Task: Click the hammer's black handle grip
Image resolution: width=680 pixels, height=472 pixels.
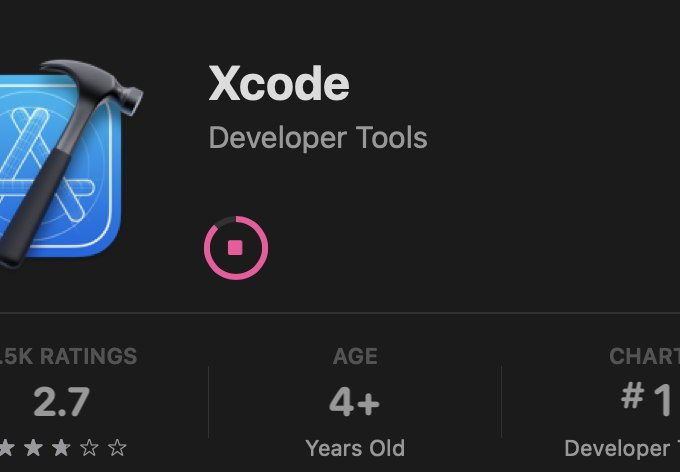Action: coord(27,220)
